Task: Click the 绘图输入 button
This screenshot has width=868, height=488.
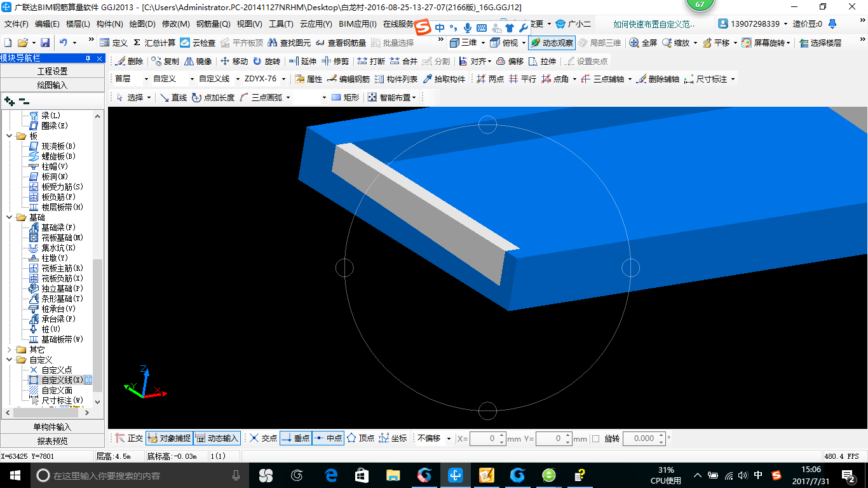Action: (52, 85)
